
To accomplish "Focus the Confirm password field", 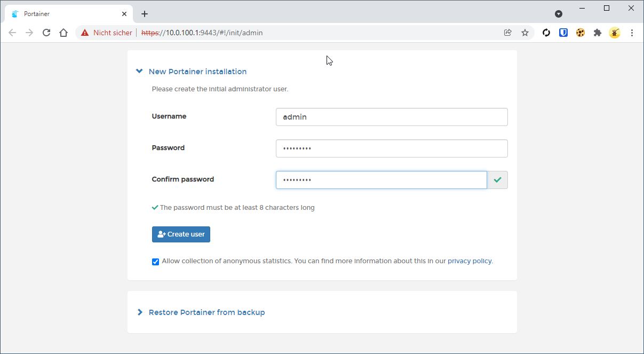I will point(381,180).
